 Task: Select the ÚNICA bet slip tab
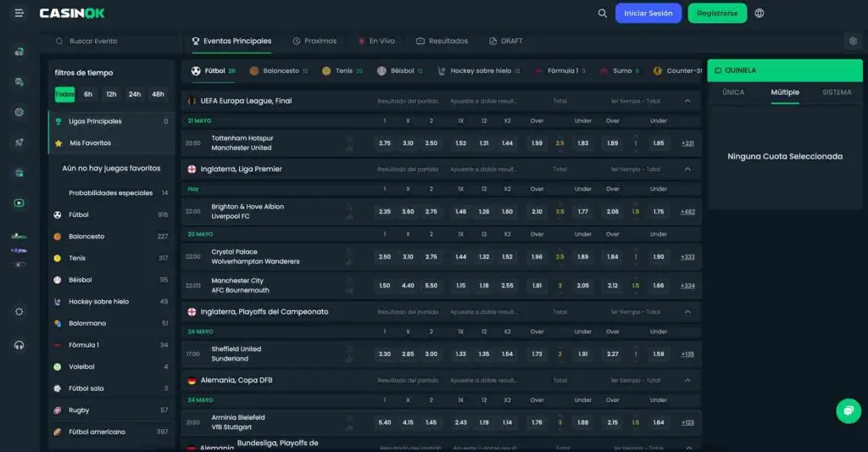(733, 92)
